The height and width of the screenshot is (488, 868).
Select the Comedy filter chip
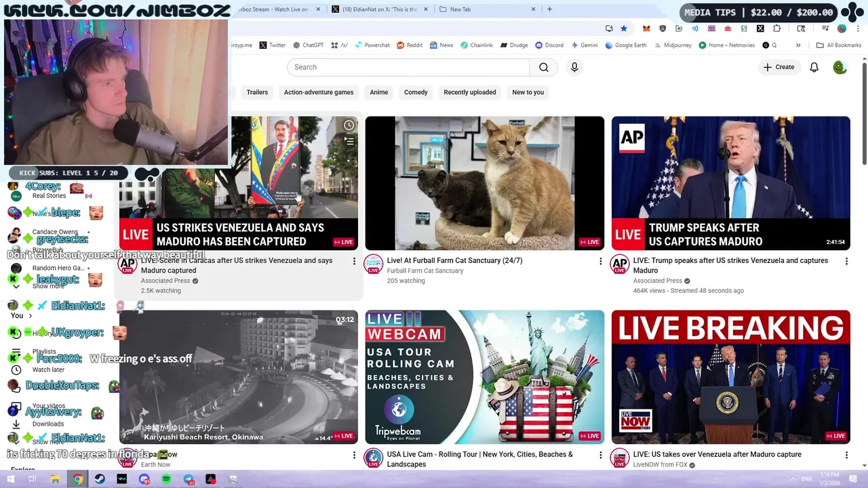click(x=416, y=92)
